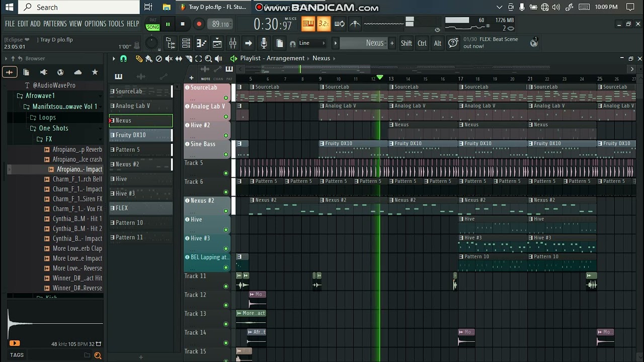Click the microphone recording icon
Viewport: 644px width, 362px height.
[x=264, y=43]
